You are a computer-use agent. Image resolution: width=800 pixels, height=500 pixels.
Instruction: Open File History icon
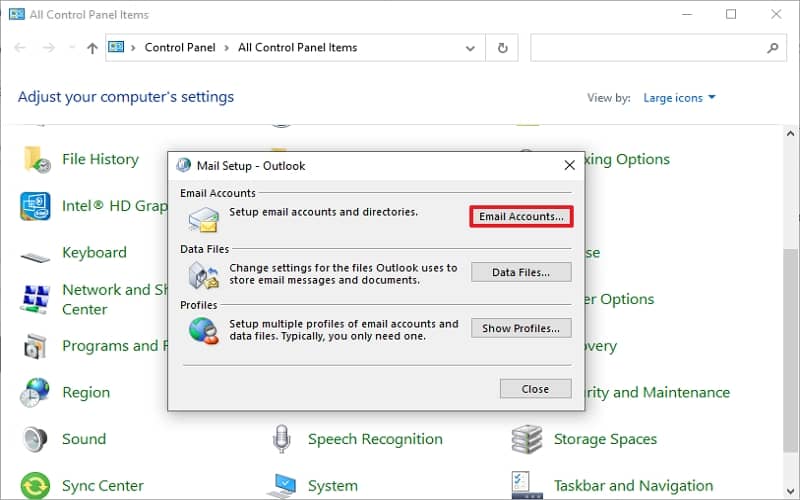tap(36, 159)
